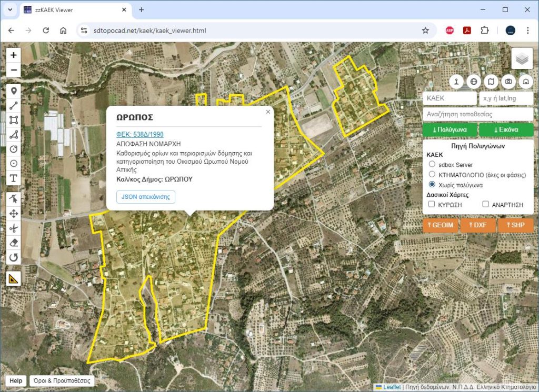Screen dimensions: 539x392
Task: Open the map layers control
Action: [522, 58]
